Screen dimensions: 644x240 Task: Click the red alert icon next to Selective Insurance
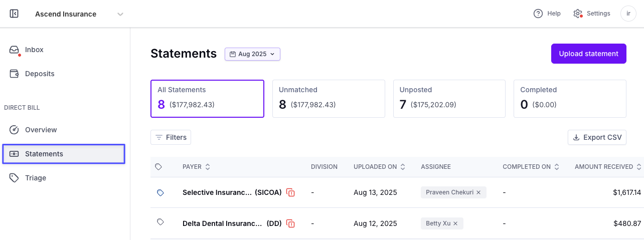click(x=290, y=192)
